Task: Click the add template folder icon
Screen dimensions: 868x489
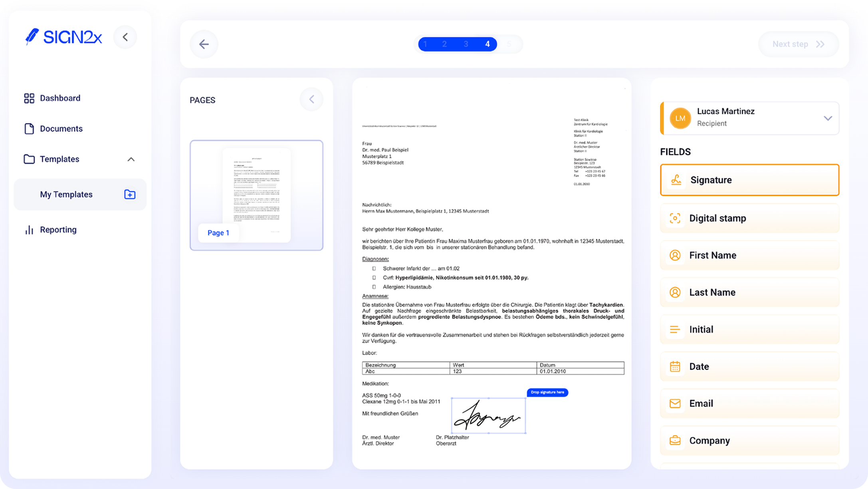Action: click(x=130, y=195)
